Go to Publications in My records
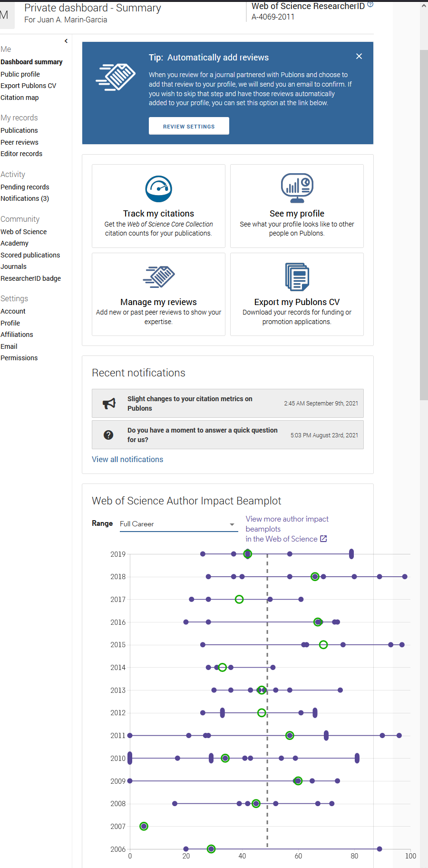 19,130
